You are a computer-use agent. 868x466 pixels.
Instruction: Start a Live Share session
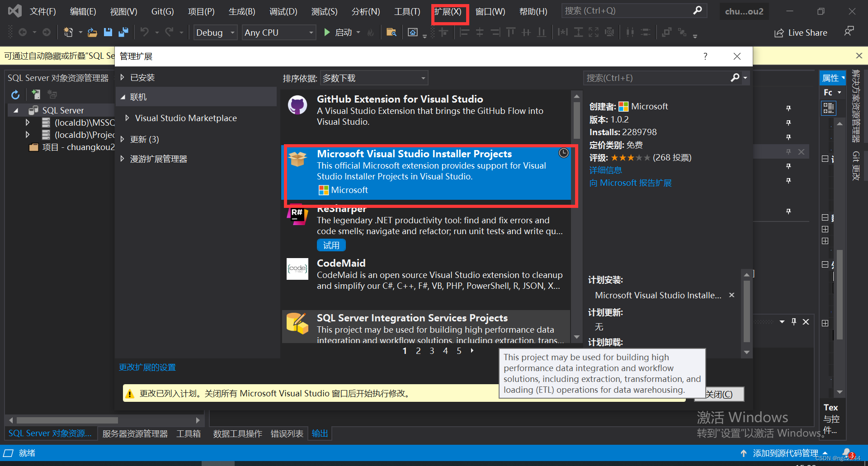[800, 32]
